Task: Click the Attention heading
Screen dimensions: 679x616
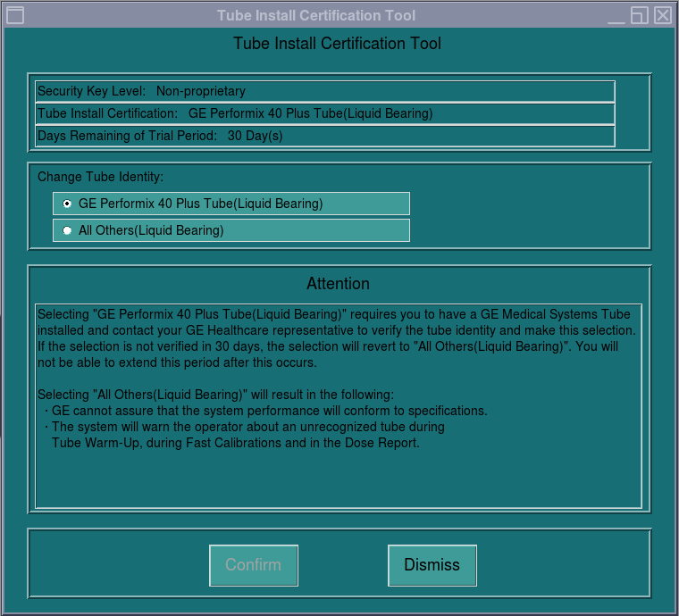Action: pyautogui.click(x=338, y=284)
